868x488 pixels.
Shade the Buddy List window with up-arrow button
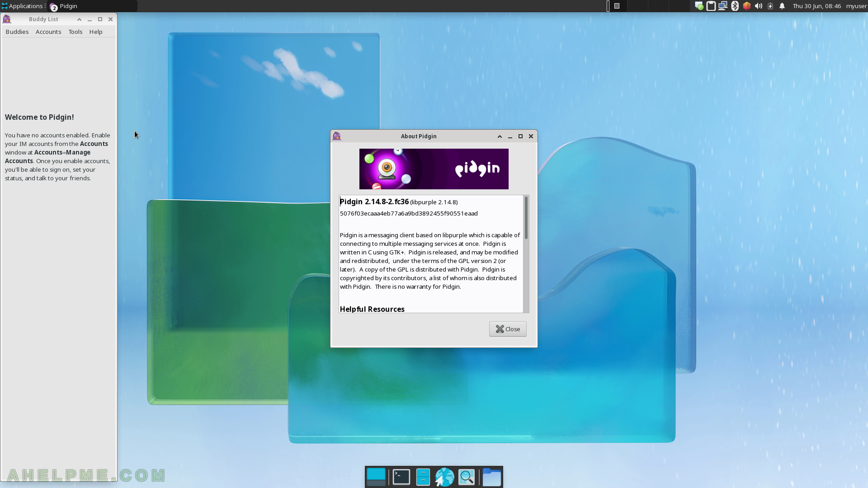click(x=79, y=19)
